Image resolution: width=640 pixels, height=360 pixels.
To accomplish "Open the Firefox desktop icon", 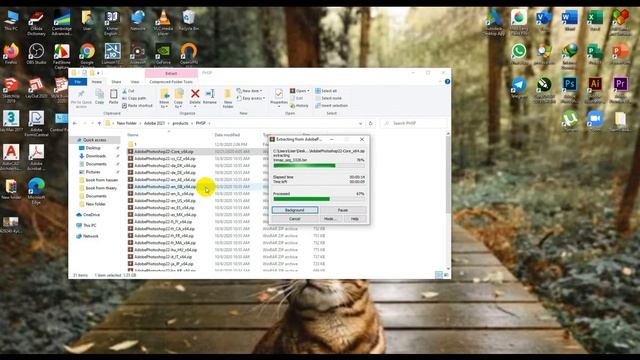I will [x=11, y=54].
